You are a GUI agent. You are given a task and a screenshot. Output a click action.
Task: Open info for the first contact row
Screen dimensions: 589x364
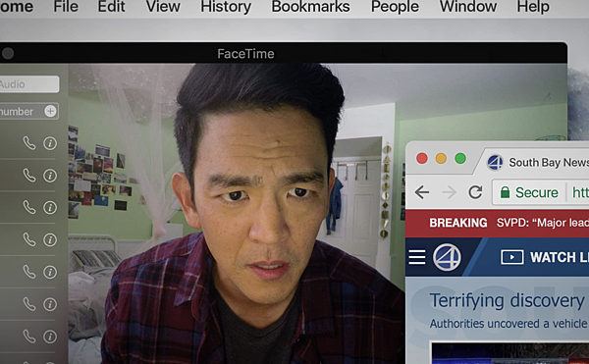tap(50, 143)
